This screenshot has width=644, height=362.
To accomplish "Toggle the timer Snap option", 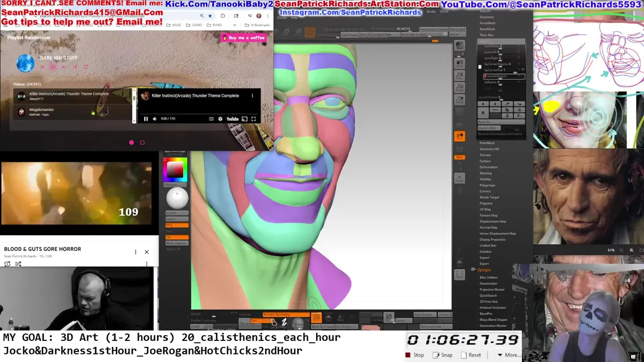I will coord(443,355).
